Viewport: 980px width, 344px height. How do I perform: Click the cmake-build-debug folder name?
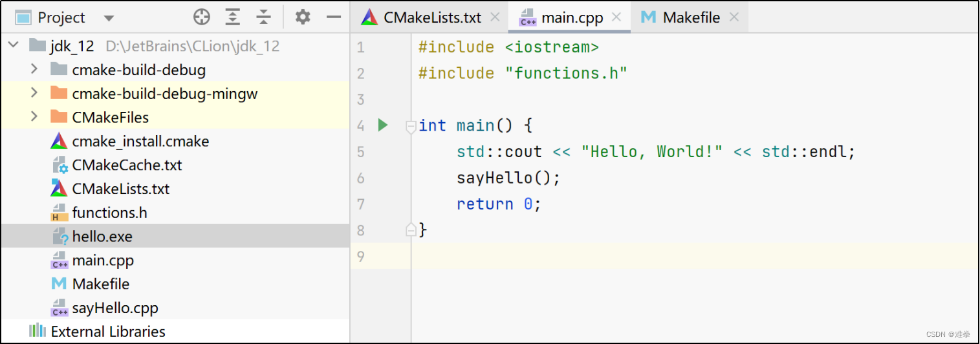tap(139, 70)
